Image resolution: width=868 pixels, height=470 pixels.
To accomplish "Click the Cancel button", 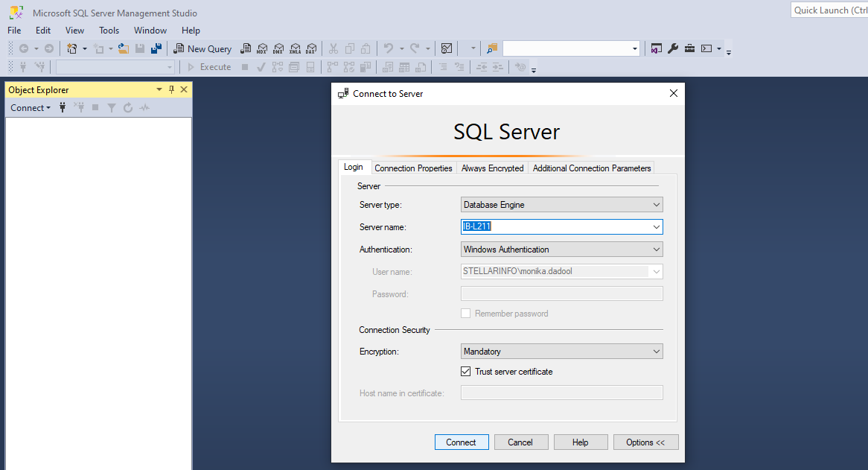I will point(520,442).
